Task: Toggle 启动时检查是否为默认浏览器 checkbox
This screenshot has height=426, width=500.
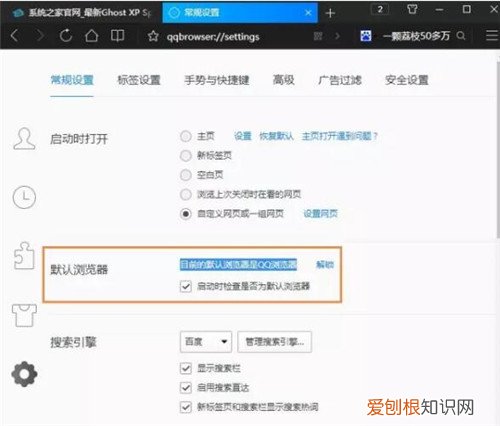Action: pyautogui.click(x=186, y=286)
